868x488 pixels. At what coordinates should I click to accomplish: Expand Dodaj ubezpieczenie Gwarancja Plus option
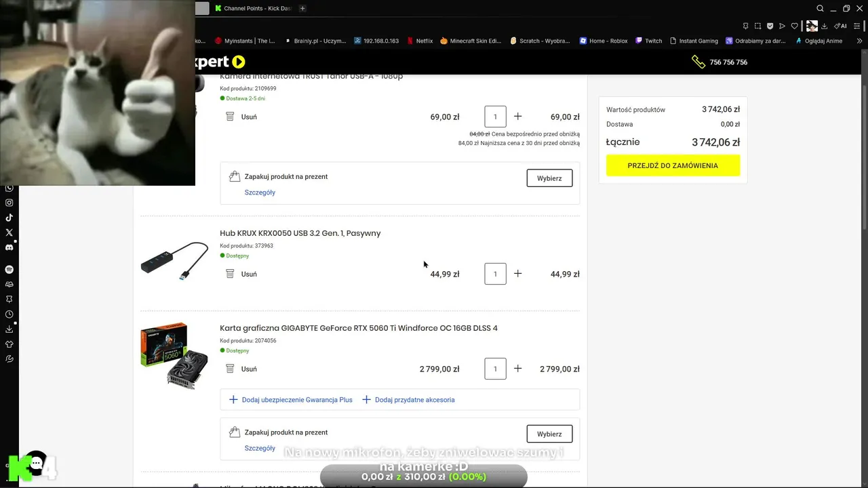point(291,400)
